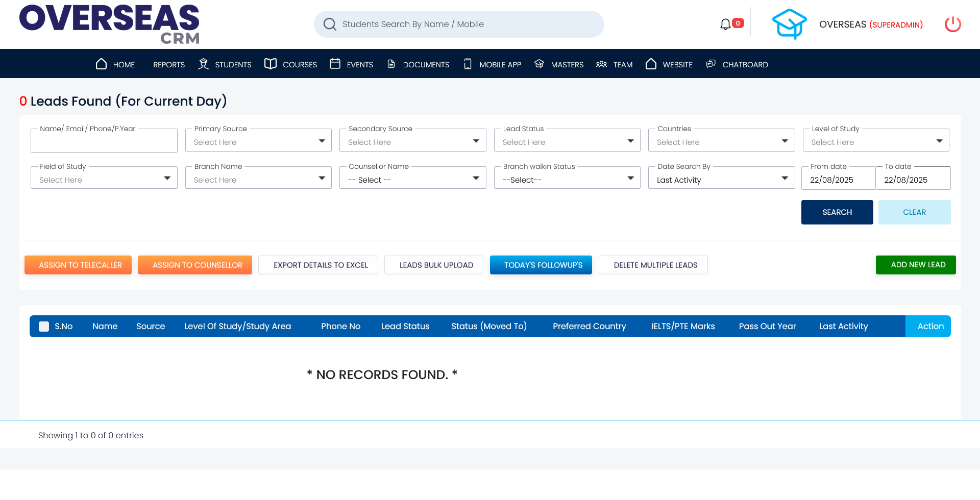Open notifications via the bell icon
This screenshot has width=980, height=500.
[726, 24]
